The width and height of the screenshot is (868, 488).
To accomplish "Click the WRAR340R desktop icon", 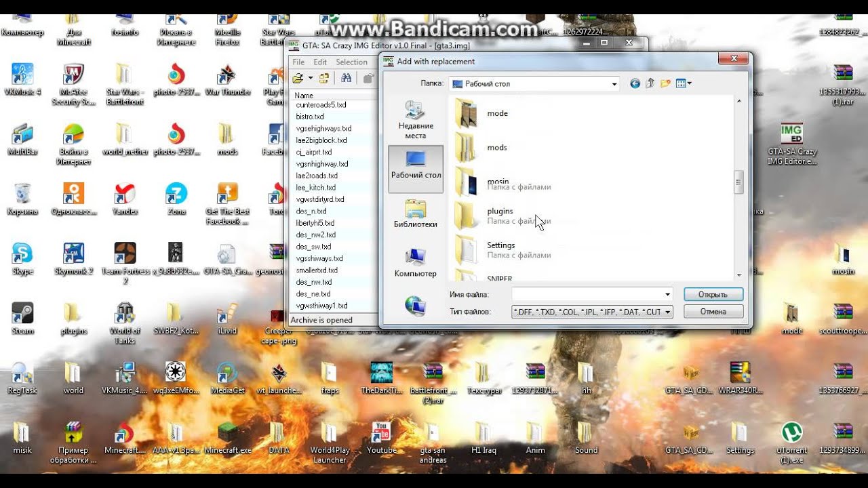I will click(x=741, y=378).
